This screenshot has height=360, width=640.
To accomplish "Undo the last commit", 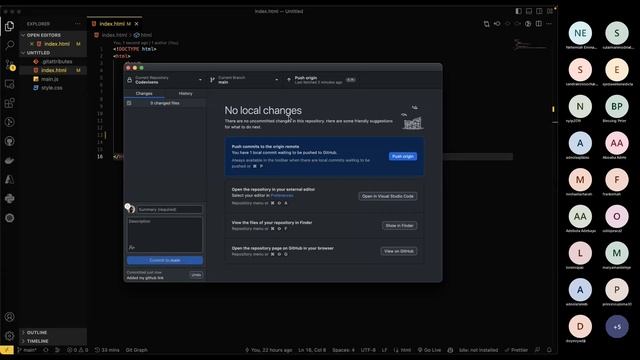I will point(196,275).
